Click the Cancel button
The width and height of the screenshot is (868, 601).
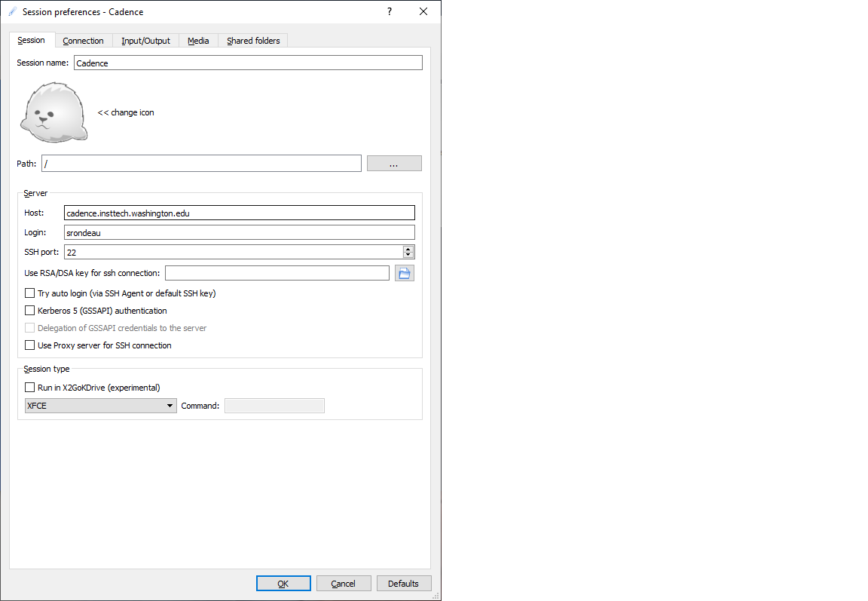(344, 583)
